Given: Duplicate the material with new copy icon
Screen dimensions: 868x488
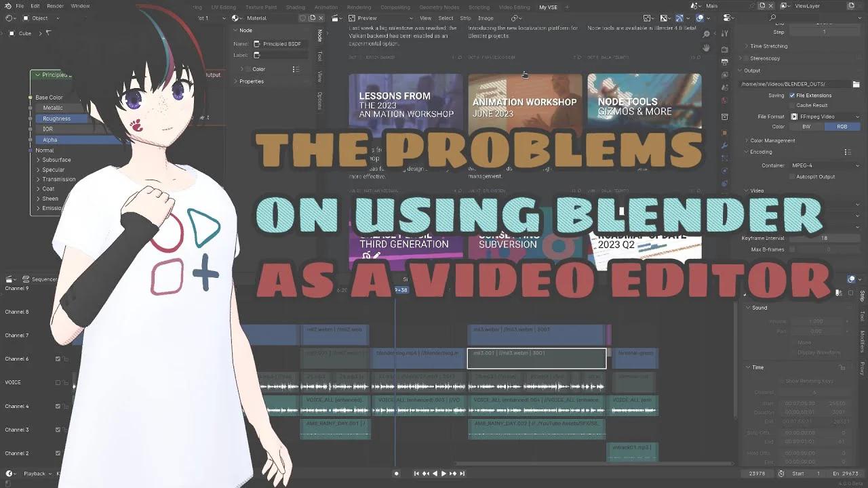Looking at the screenshot, I should tap(313, 18).
